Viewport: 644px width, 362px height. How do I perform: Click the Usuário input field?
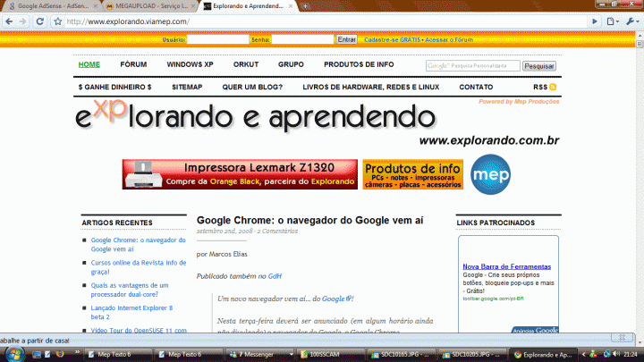[217, 39]
